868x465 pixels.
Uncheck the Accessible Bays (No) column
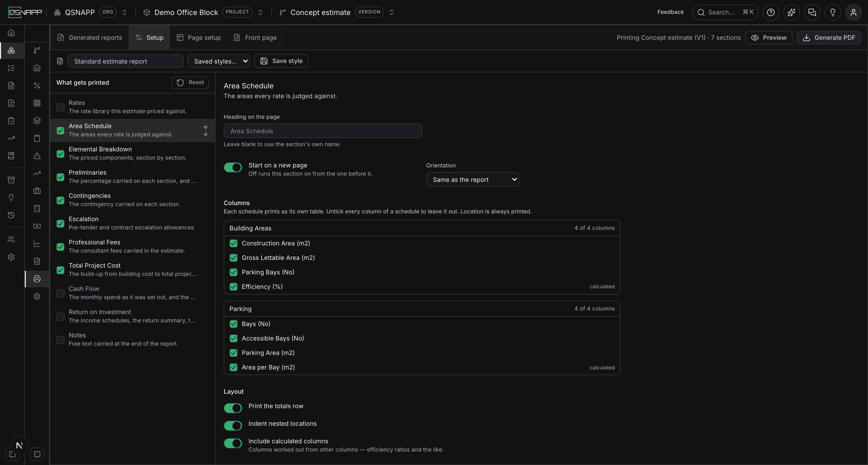pos(233,338)
